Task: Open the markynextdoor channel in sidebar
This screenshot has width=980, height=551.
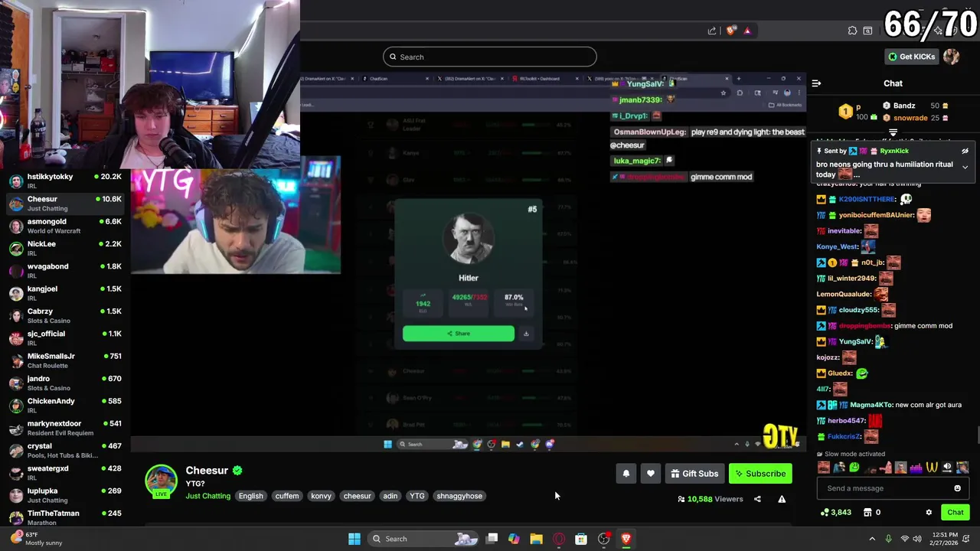Action: [67, 428]
